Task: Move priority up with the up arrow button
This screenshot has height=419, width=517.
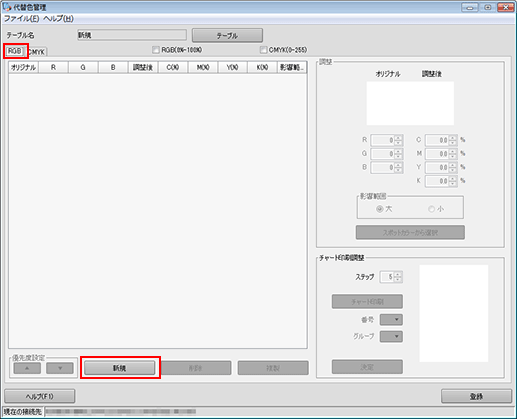Action: pyautogui.click(x=27, y=368)
